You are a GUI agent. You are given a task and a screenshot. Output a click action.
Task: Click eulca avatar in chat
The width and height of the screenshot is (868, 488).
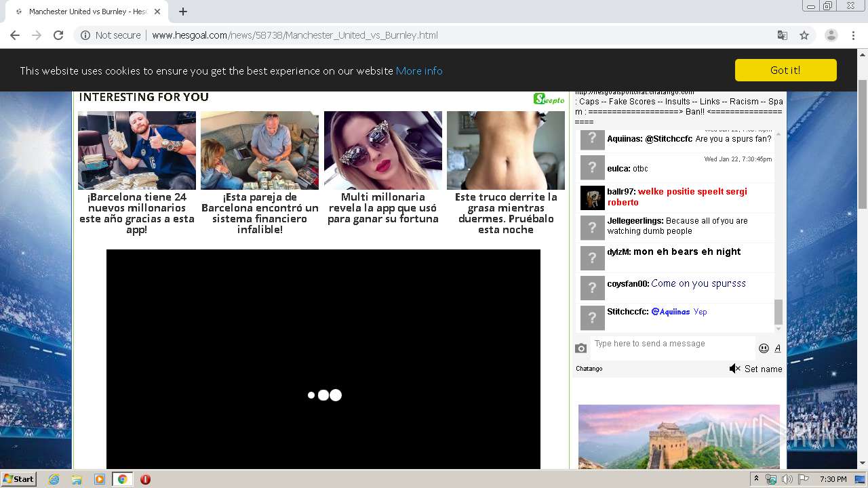(x=592, y=167)
